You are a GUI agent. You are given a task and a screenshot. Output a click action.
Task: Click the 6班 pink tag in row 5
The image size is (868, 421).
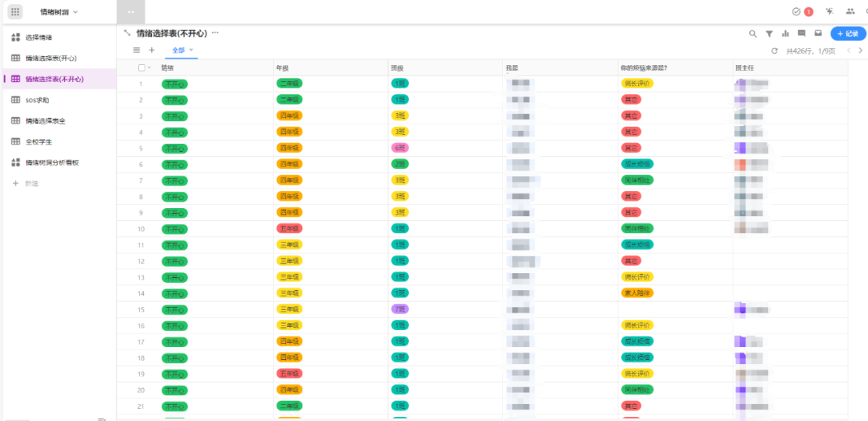click(399, 149)
